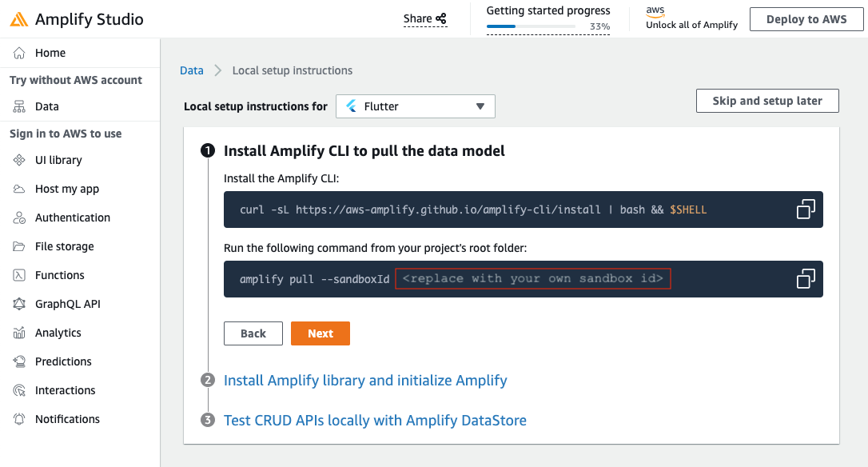The width and height of the screenshot is (868, 467).
Task: Open the Home icon in sidebar
Action: (19, 54)
